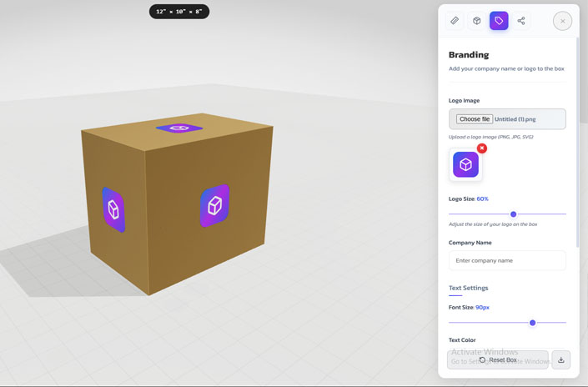The image size is (588, 387).
Task: Switch to the box style cube tab
Action: click(477, 21)
